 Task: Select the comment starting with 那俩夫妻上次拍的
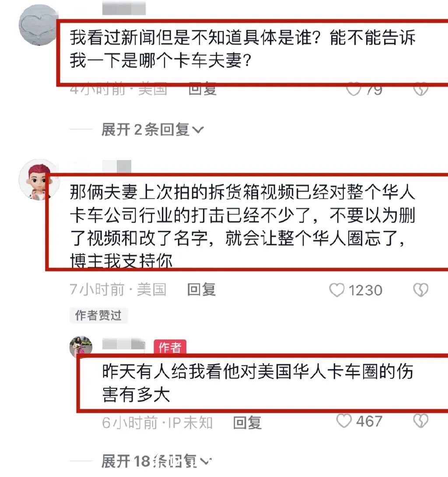point(242,226)
